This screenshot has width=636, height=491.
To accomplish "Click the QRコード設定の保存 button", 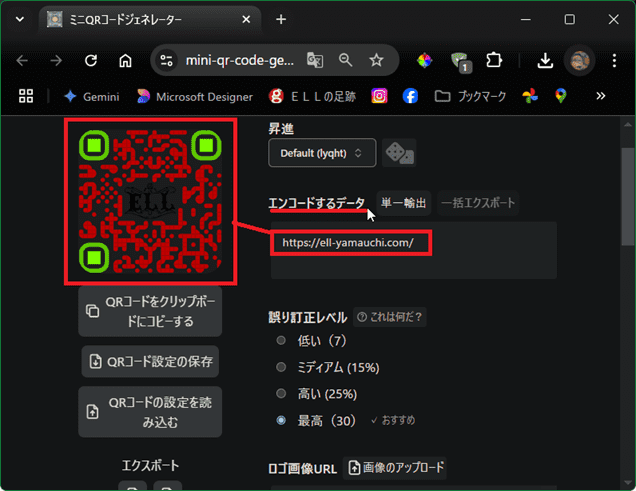I will coord(151,361).
